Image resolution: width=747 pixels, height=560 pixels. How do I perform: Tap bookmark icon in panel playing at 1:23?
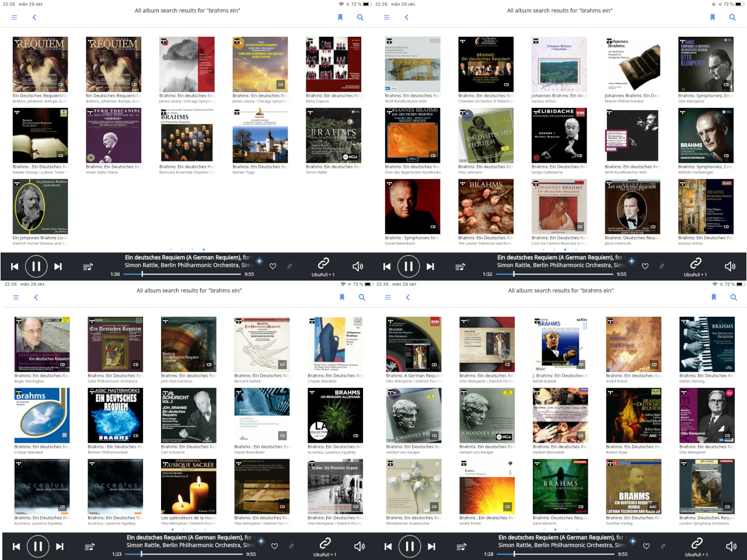point(342,297)
